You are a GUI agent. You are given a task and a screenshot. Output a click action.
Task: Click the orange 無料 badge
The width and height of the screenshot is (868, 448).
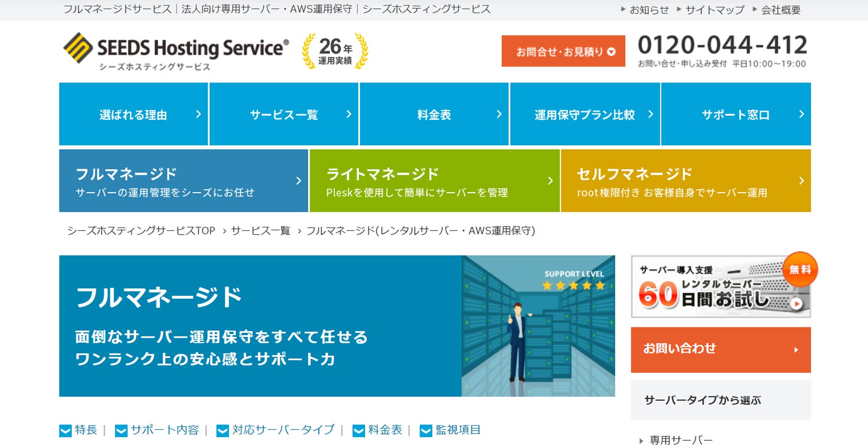point(800,269)
